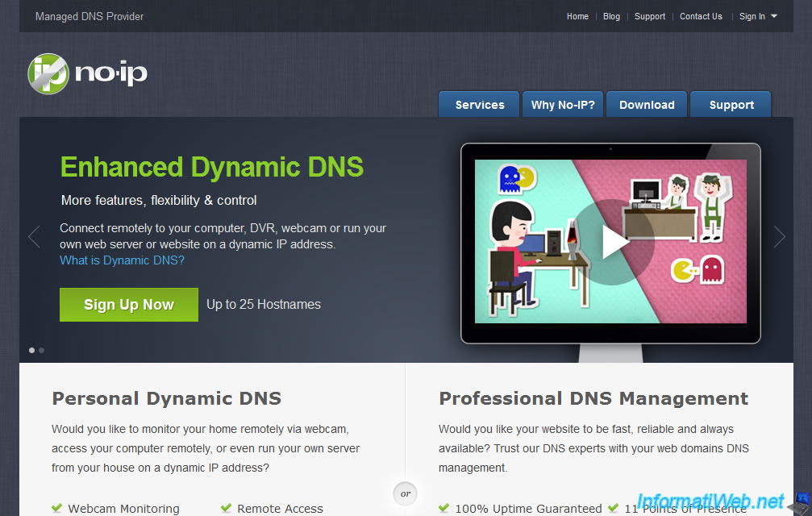This screenshot has width=812, height=516.
Task: Click the No-IP logo
Action: [88, 73]
